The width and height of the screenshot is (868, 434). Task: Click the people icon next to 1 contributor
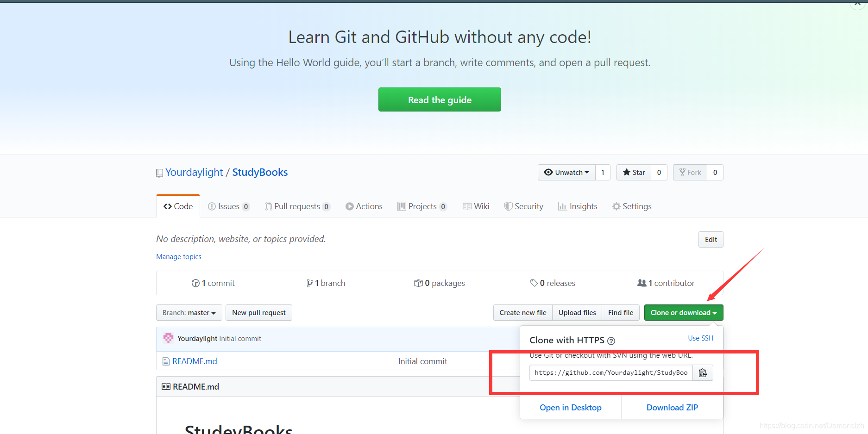[x=642, y=283]
